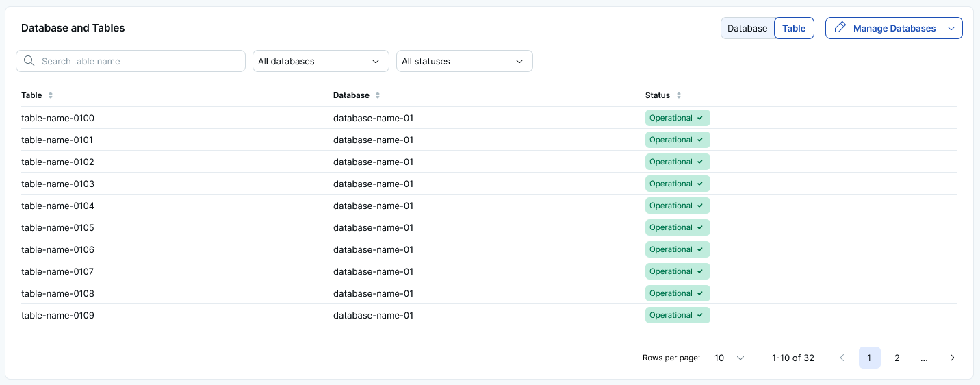Go to previous page arrow

(x=842, y=358)
